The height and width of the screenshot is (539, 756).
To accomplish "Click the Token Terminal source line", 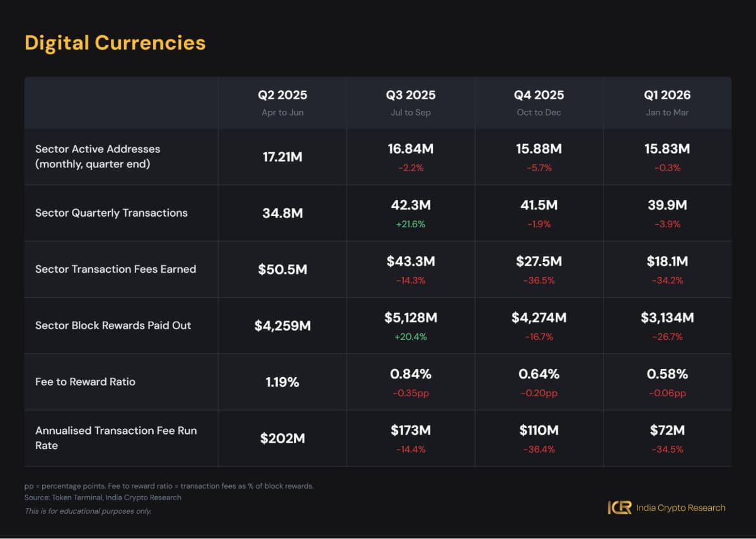I will pyautogui.click(x=103, y=497).
